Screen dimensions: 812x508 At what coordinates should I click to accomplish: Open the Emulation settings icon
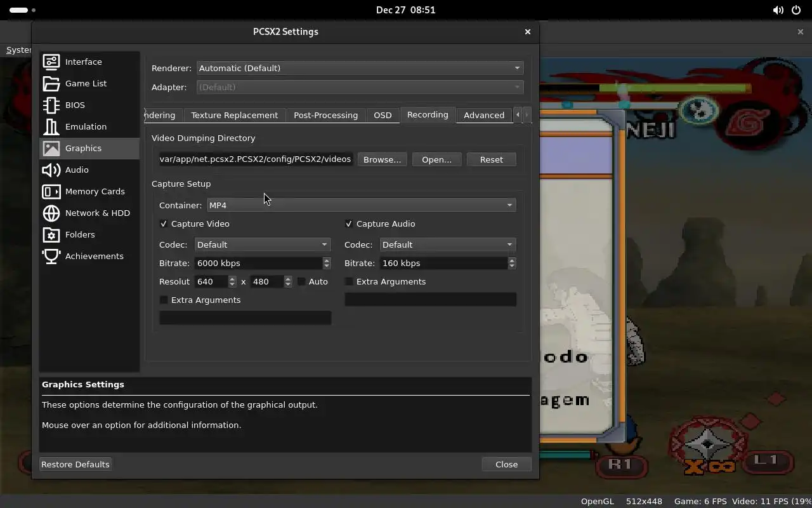pos(51,126)
